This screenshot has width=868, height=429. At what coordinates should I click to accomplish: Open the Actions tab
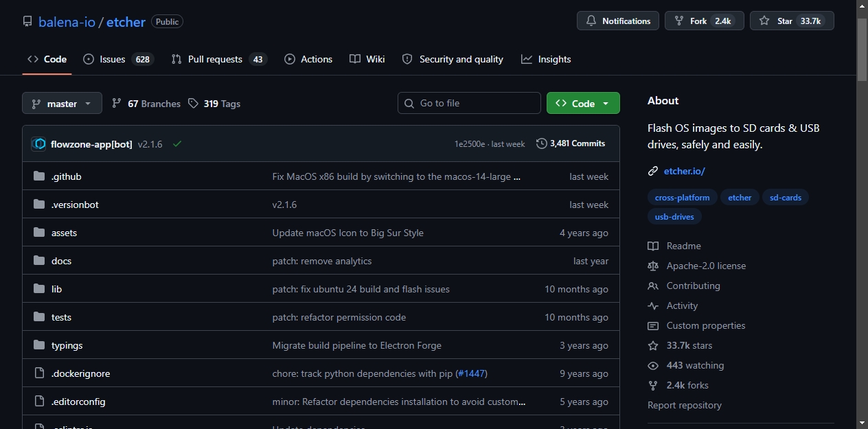pyautogui.click(x=308, y=59)
